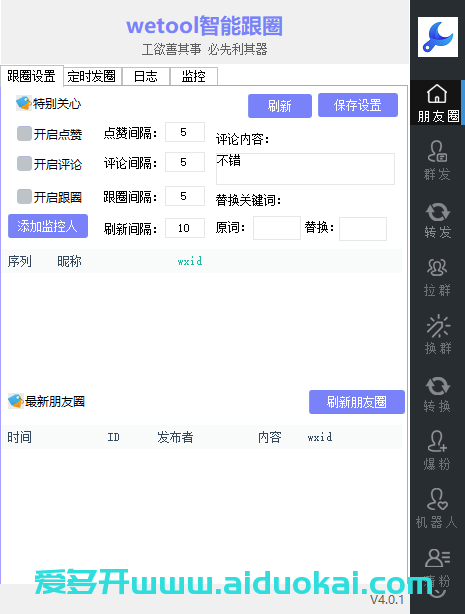
Task: Toggle the 开启评论 checkbox
Action: pos(24,163)
